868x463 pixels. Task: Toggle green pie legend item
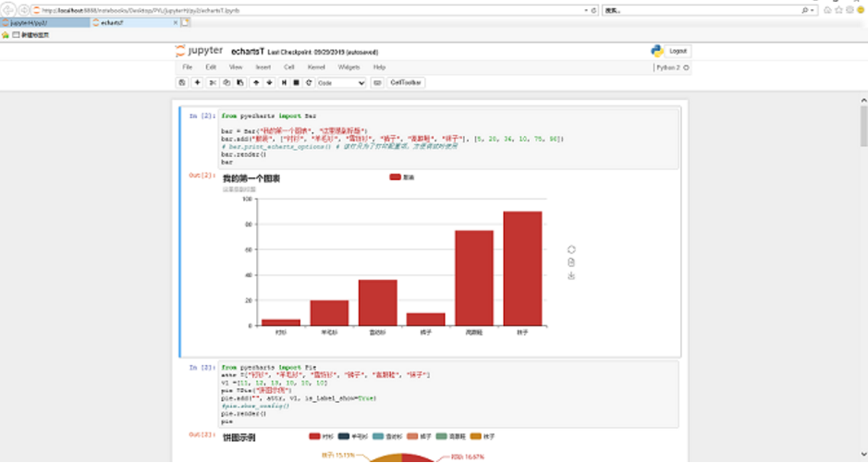[450, 436]
